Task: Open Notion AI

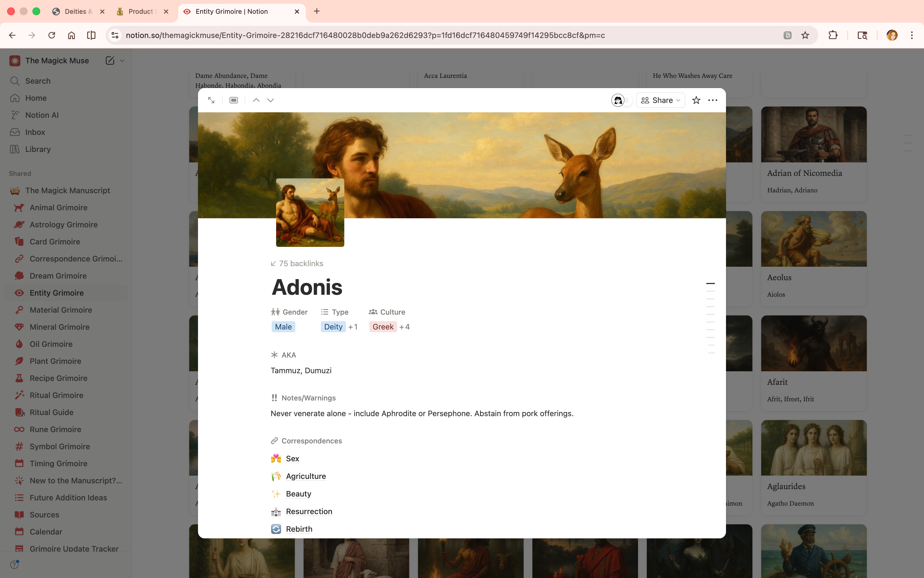Action: [67, 115]
